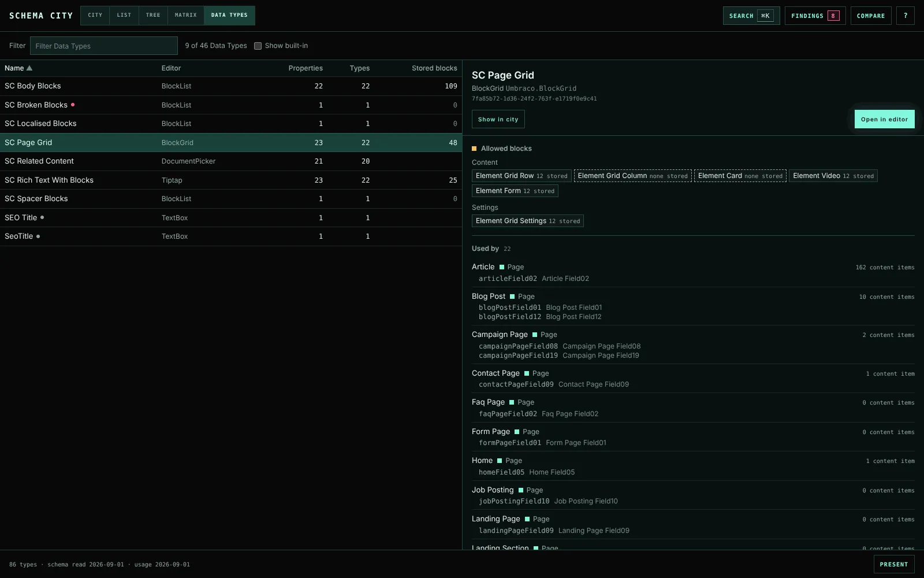Switch to the List view tab
Image resolution: width=924 pixels, height=578 pixels.
pos(124,16)
